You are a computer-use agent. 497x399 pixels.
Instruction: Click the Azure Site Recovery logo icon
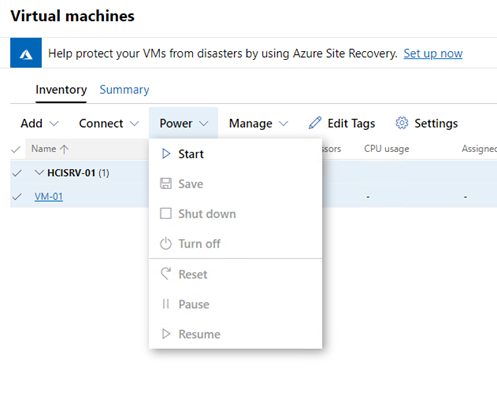click(x=26, y=53)
